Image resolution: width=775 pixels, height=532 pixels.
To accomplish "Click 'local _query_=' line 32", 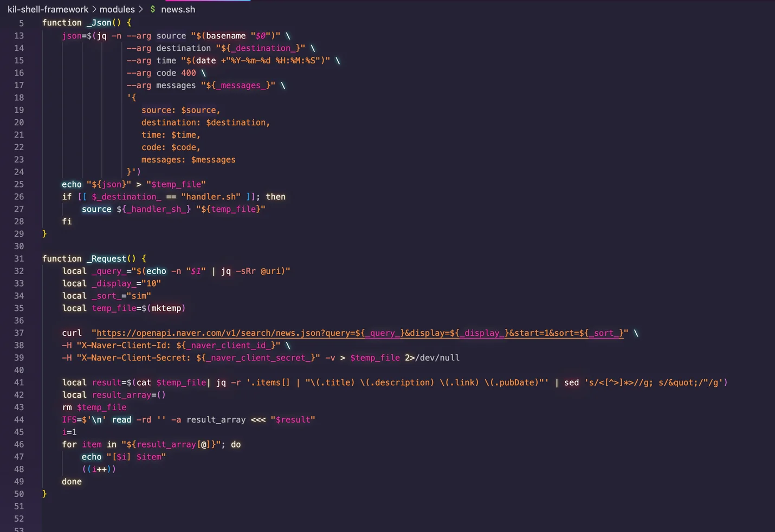I will (x=176, y=271).
